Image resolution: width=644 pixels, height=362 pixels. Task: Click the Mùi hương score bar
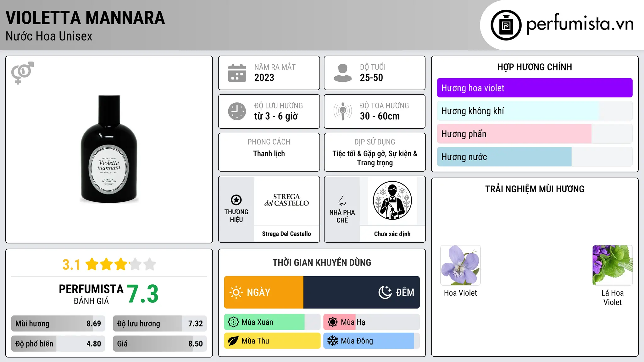coord(58,324)
